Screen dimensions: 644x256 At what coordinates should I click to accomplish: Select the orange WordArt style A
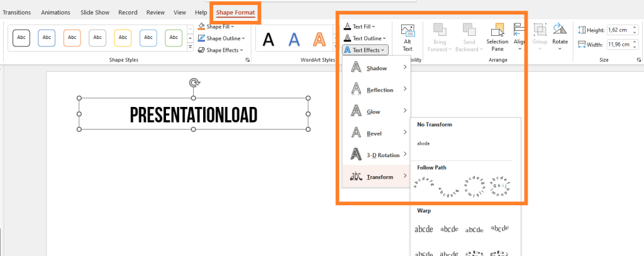coord(319,39)
